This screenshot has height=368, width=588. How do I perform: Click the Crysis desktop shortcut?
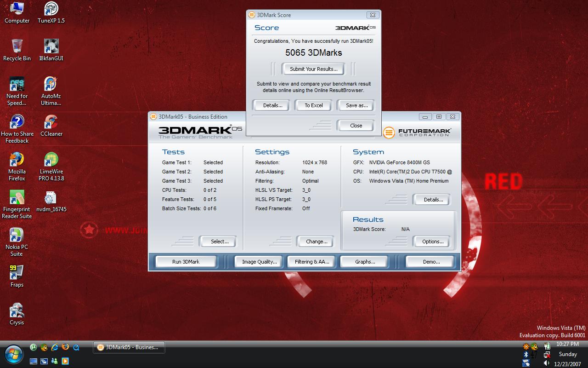(17, 314)
